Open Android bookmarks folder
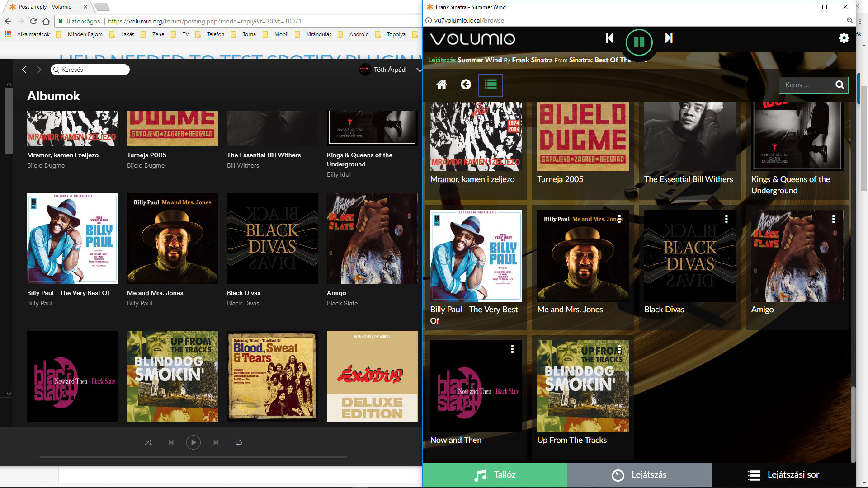This screenshot has width=868, height=488. pyautogui.click(x=353, y=34)
